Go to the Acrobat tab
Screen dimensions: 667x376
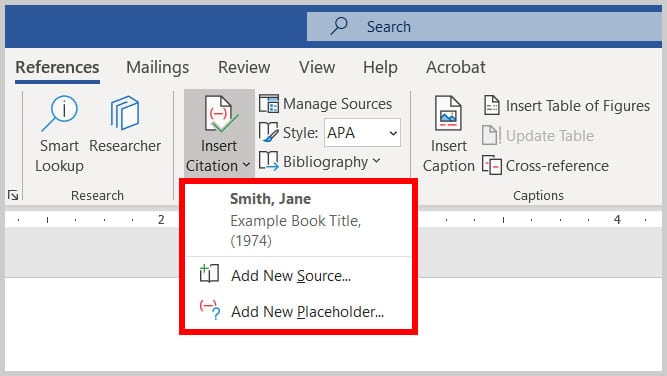[456, 67]
